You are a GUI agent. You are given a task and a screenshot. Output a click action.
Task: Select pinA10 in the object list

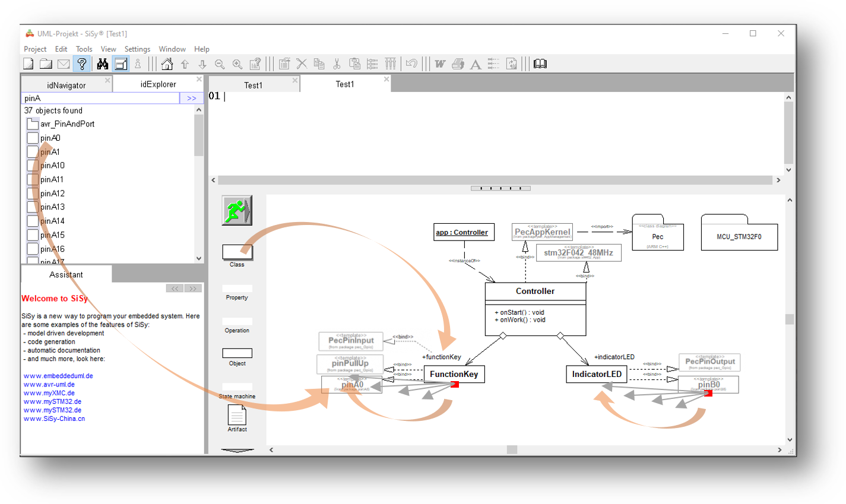pos(52,166)
